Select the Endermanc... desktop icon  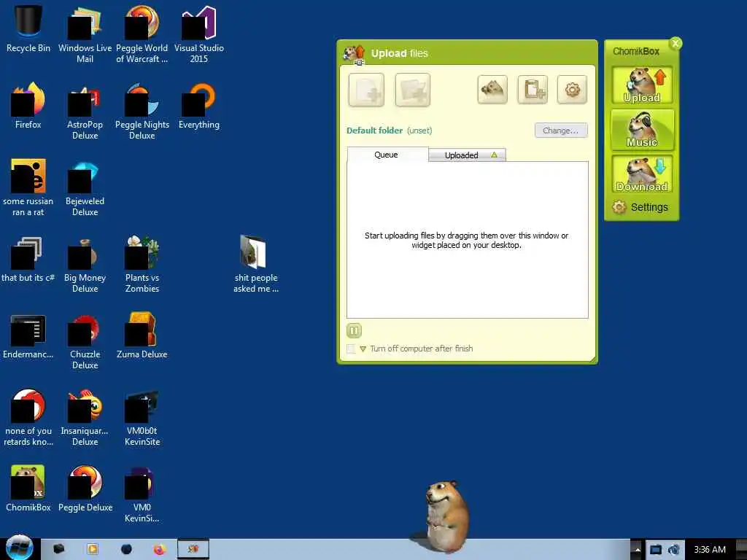pos(28,335)
